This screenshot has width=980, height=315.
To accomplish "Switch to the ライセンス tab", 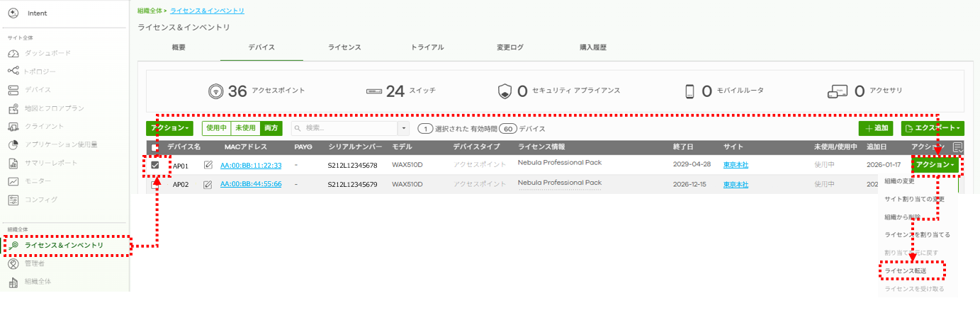I will (344, 47).
